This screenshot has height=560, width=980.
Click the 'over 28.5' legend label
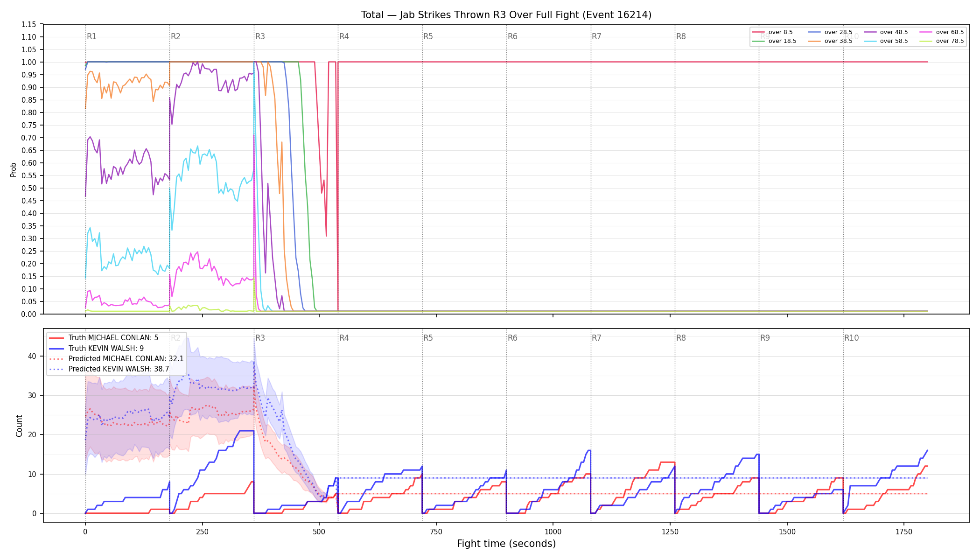[x=838, y=32]
